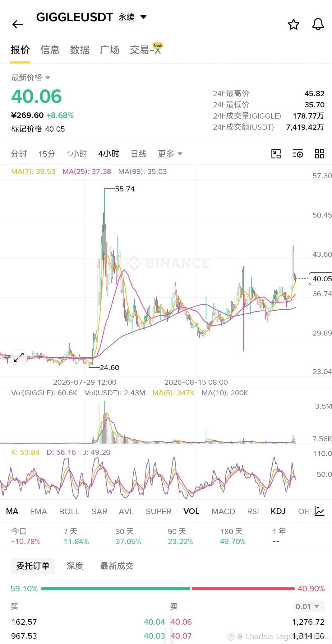Open the 交易-X tab
Screen dimensions: 332x644
point(145,50)
